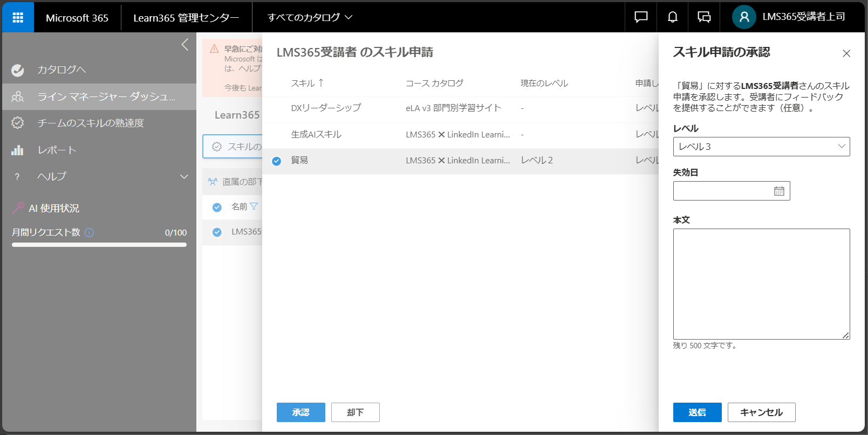The image size is (868, 435).
Task: Focus the 失効日 date field
Action: 732,191
